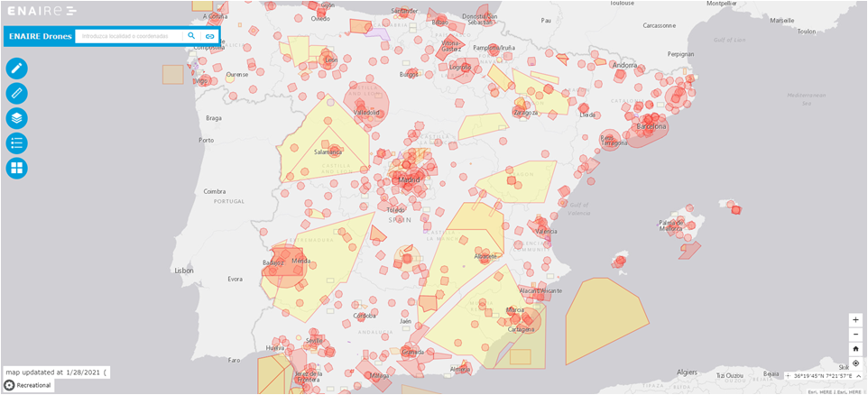Click the Cartagena city label
This screenshot has height=395, width=868.
[521, 330]
